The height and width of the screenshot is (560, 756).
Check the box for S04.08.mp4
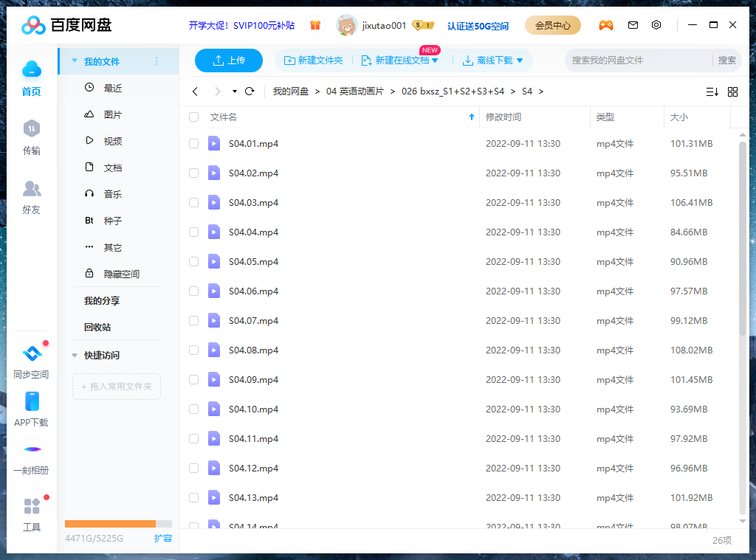(194, 350)
